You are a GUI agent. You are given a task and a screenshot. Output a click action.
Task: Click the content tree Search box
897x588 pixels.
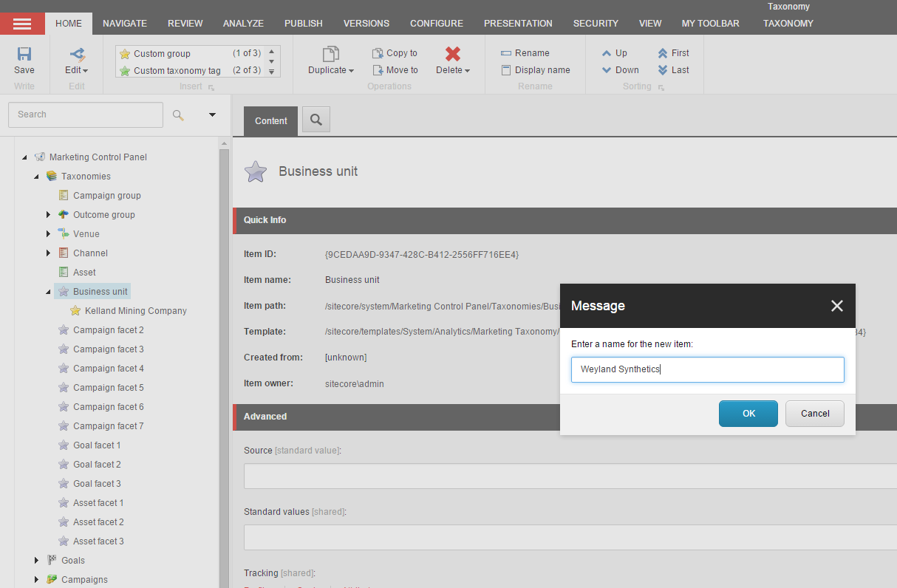(86, 114)
